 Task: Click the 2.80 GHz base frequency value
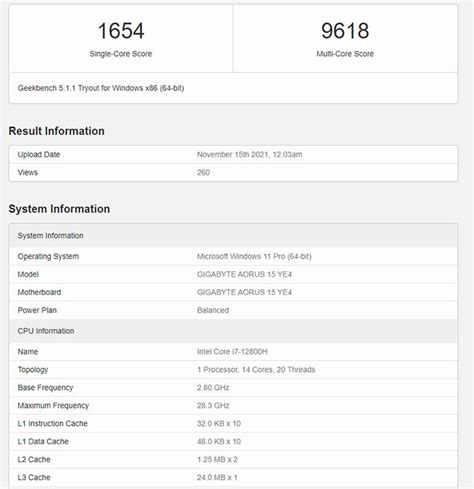tap(213, 388)
